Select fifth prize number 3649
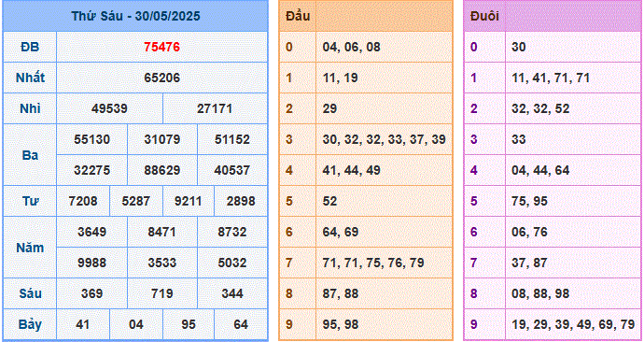The image size is (644, 342). (92, 232)
